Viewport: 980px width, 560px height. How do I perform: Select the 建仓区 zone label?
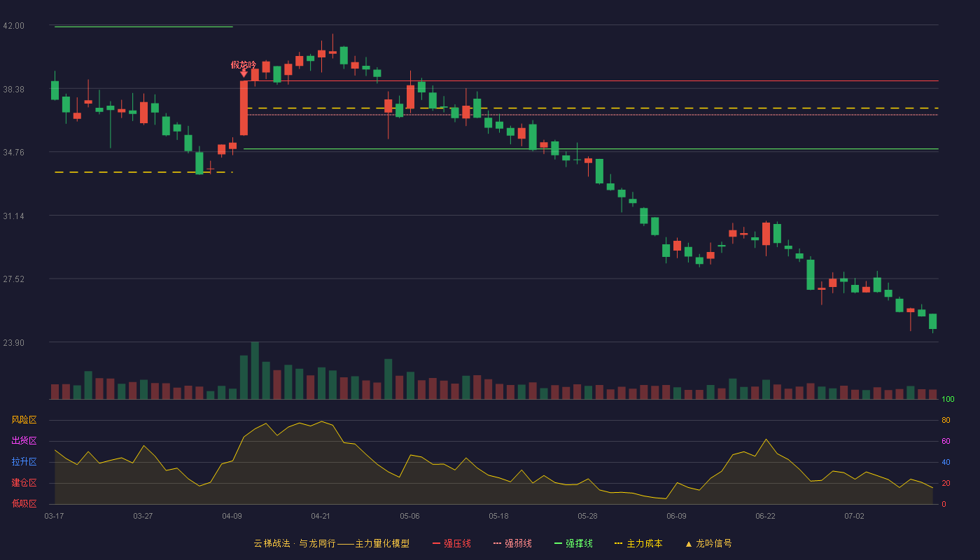tap(24, 483)
